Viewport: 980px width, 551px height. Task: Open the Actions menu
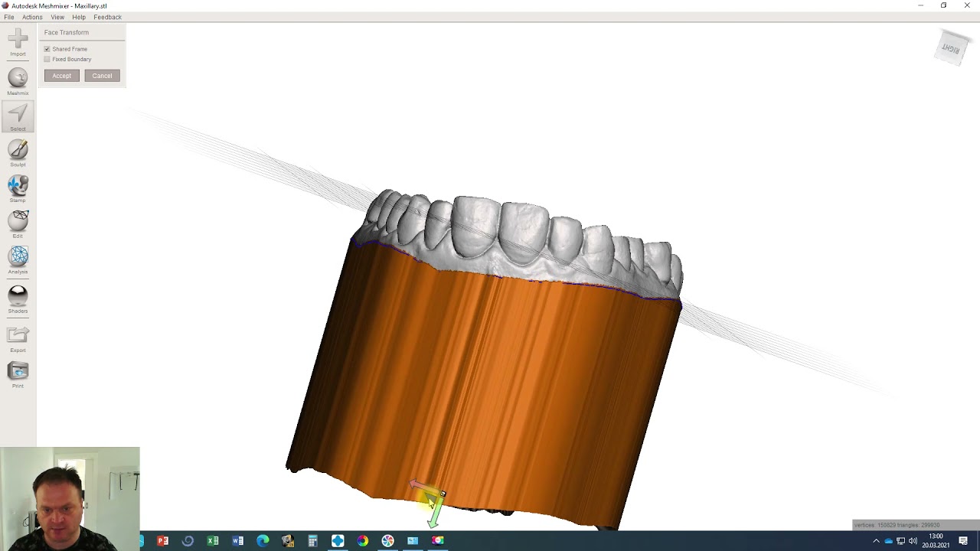(x=32, y=17)
